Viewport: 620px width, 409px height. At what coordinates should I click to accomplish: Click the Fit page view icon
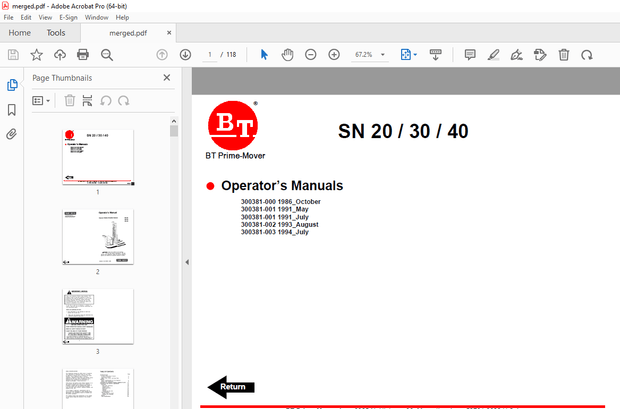coord(406,55)
